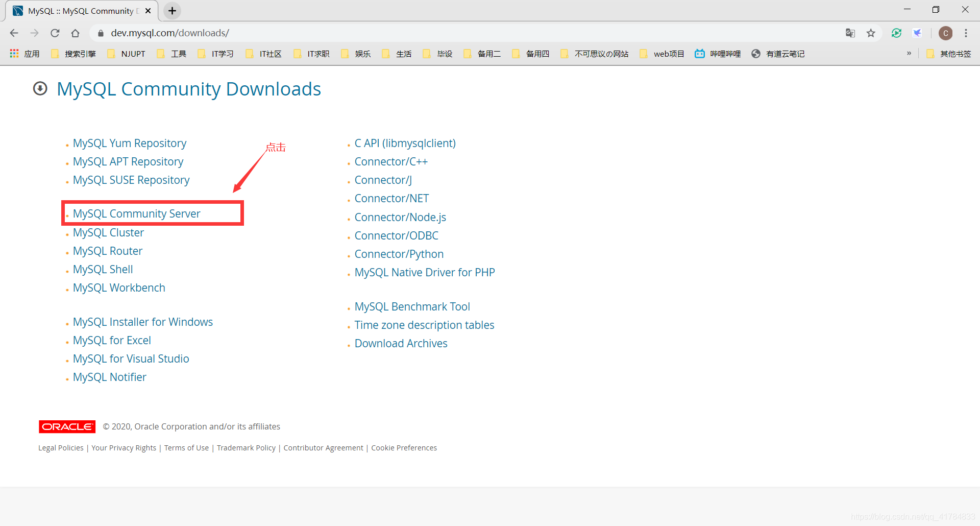
Task: Open the web项目 bookmark folder
Action: point(662,54)
